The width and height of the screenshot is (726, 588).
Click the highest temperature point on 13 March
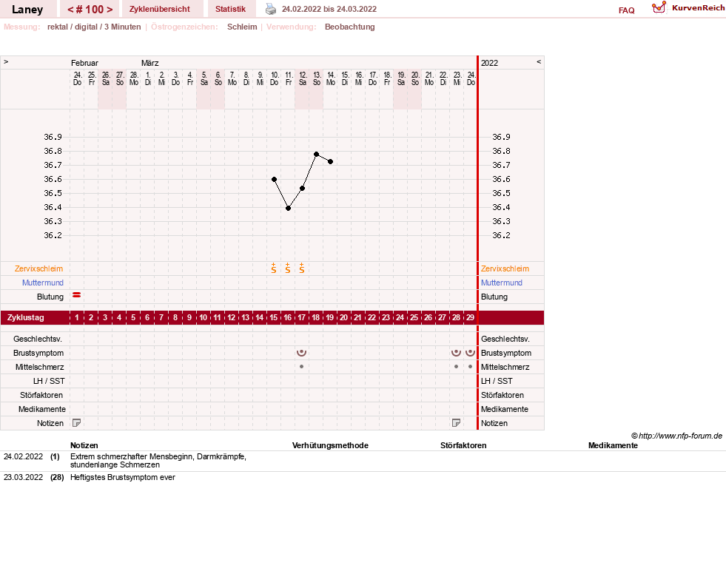click(316, 154)
